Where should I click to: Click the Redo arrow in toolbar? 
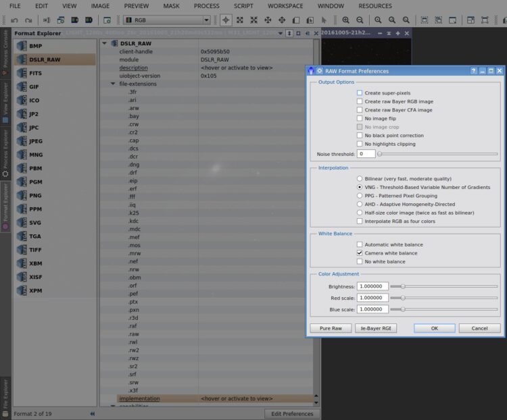[x=28, y=20]
